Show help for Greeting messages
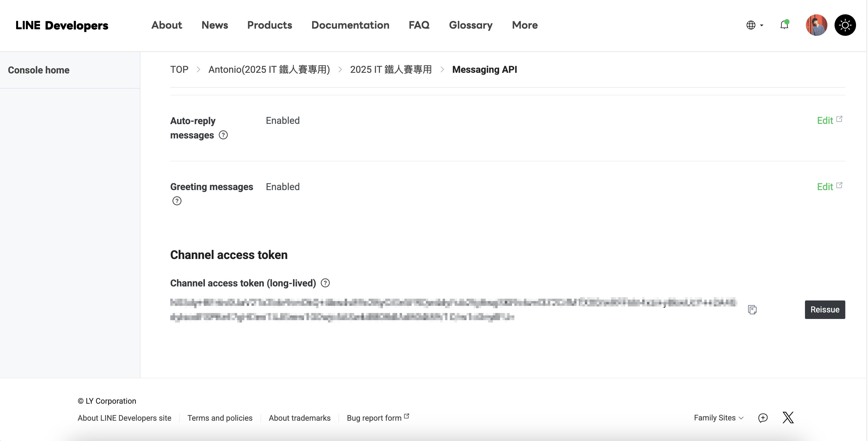Viewport: 868px width, 441px height. point(177,201)
